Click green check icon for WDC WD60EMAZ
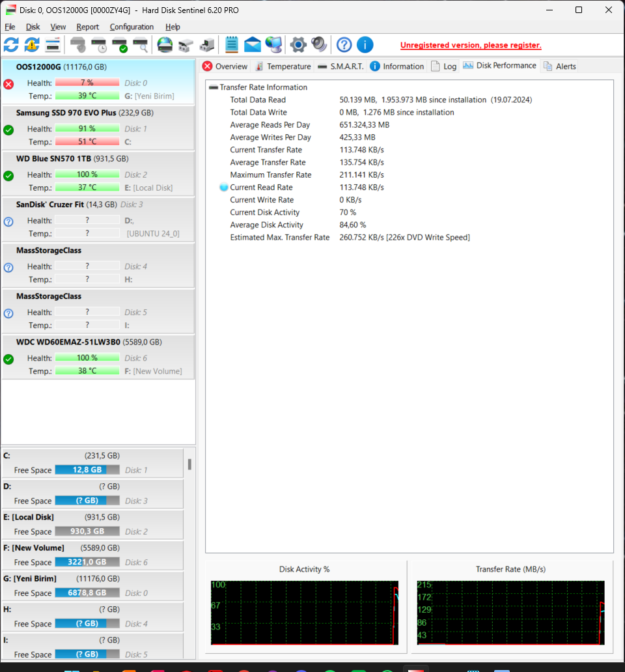This screenshot has height=672, width=625. tap(8, 359)
